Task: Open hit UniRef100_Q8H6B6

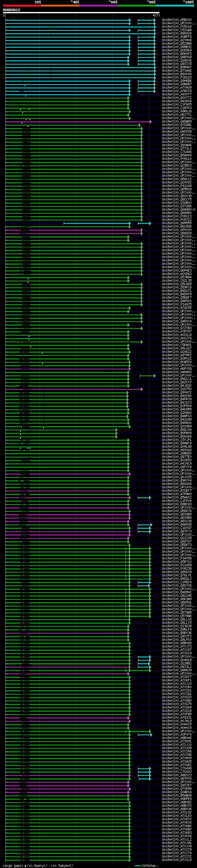Action: tap(176, 81)
